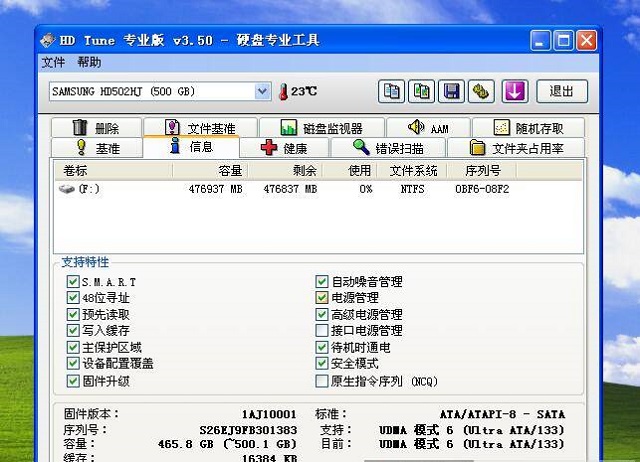Image resolution: width=640 pixels, height=462 pixels.
Task: Click the ATA/ATAPI-8 - SATA standard value
Action: (x=502, y=414)
